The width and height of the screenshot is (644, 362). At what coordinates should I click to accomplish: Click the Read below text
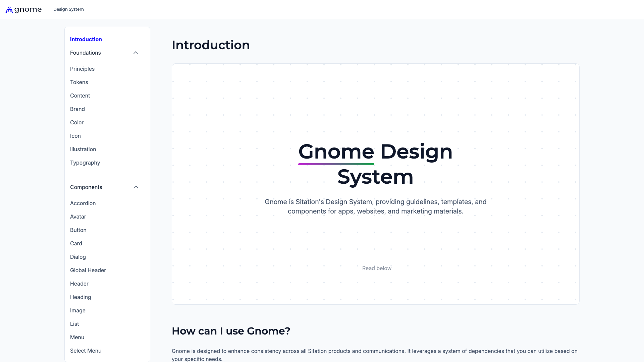(x=376, y=268)
